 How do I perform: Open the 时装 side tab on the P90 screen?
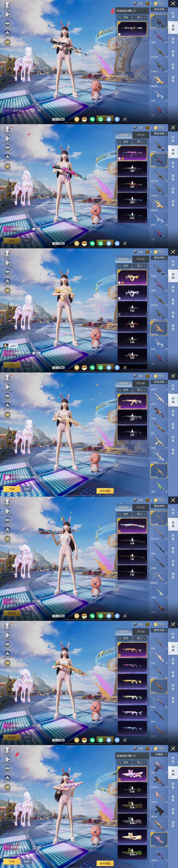coord(173,760)
